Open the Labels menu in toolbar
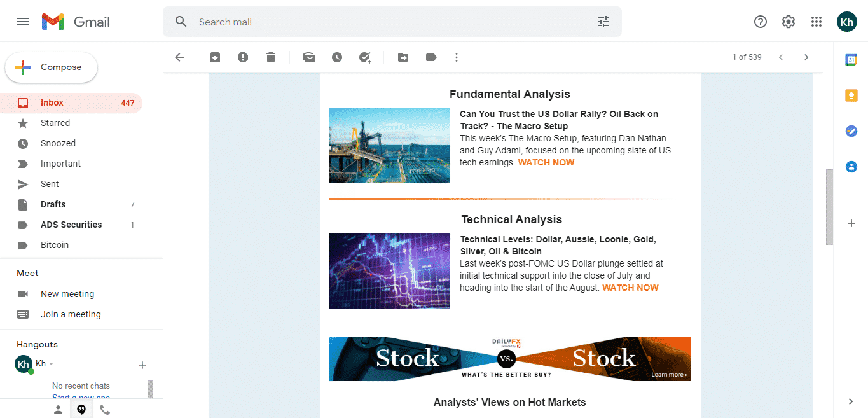Screen dimensions: 868x418 [x=431, y=57]
